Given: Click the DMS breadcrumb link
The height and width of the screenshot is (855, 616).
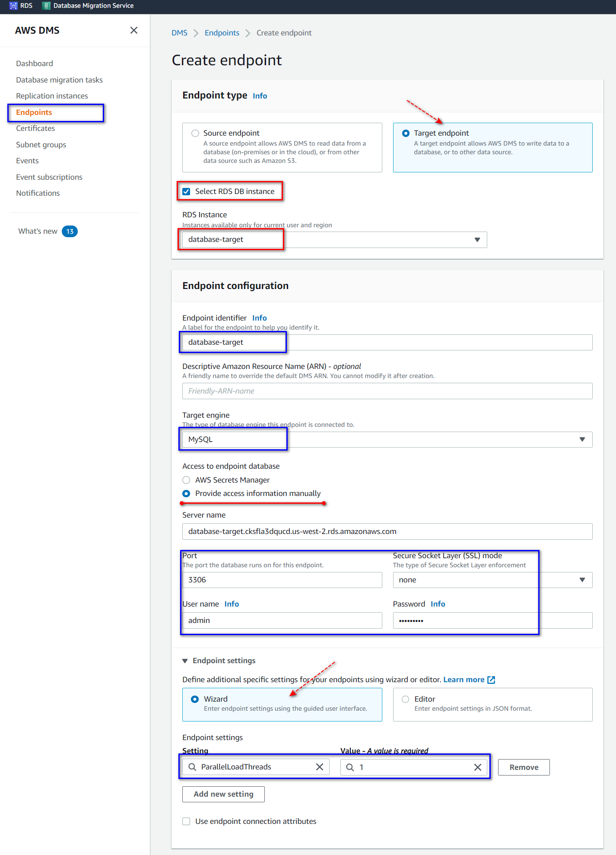Looking at the screenshot, I should tap(179, 33).
